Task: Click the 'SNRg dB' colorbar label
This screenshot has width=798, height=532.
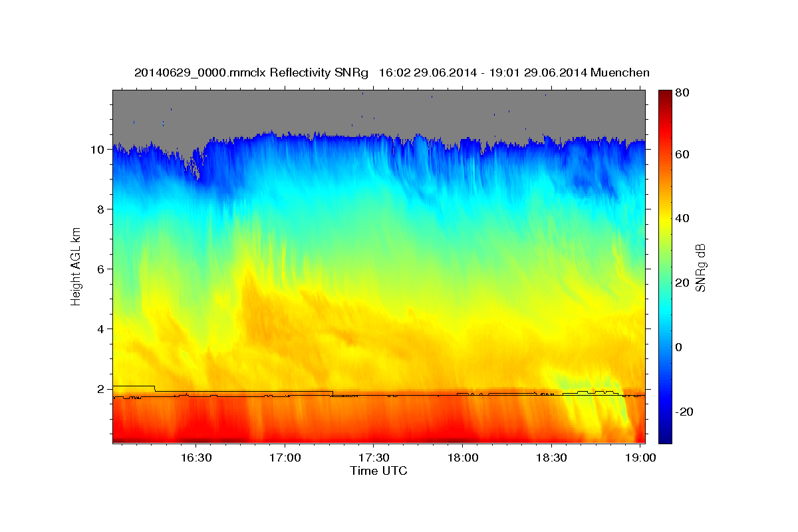Action: [701, 267]
